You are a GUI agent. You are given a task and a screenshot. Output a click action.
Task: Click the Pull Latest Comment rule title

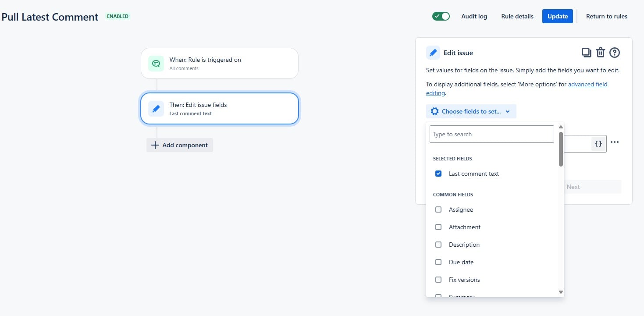tap(50, 17)
